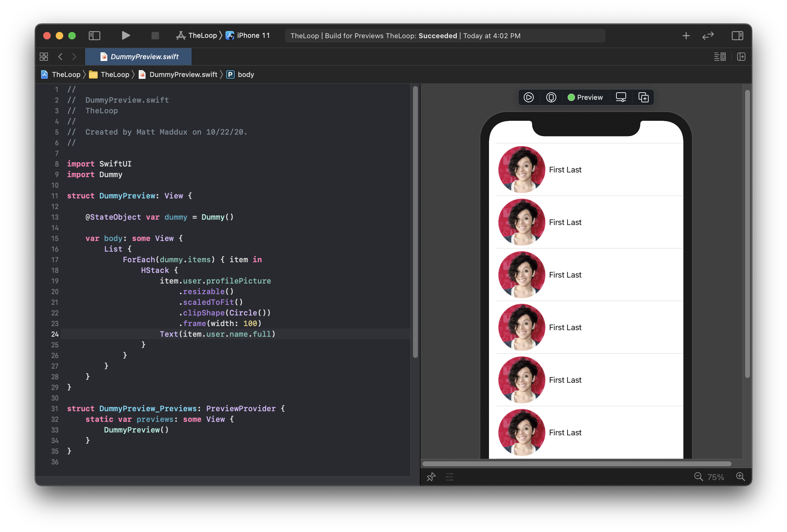Image resolution: width=787 pixels, height=532 pixels.
Task: Open the Library plus button
Action: pos(686,36)
